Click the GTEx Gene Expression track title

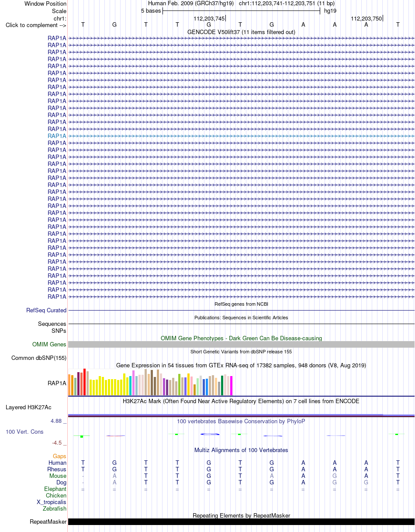241,365
